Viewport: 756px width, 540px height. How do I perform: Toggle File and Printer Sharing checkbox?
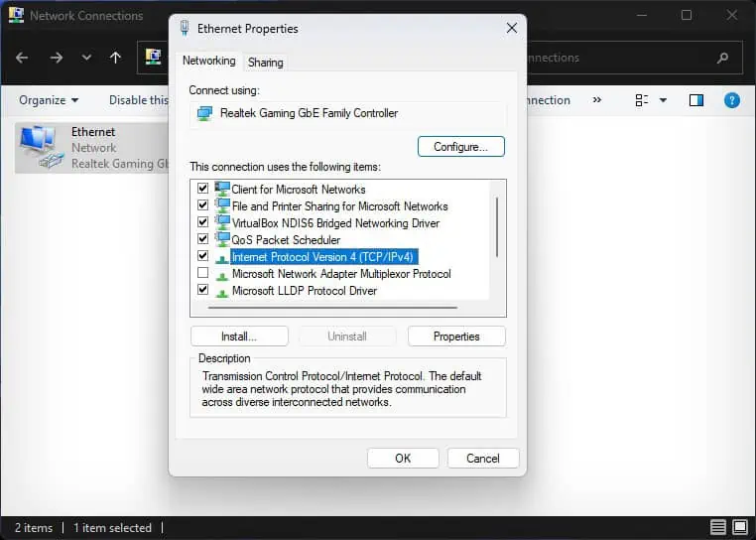tap(203, 205)
